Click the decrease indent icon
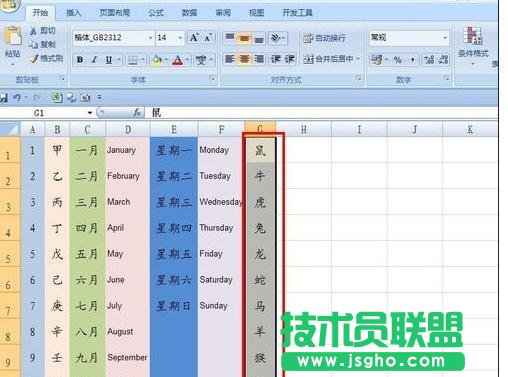This screenshot has height=377, width=508. [x=275, y=59]
